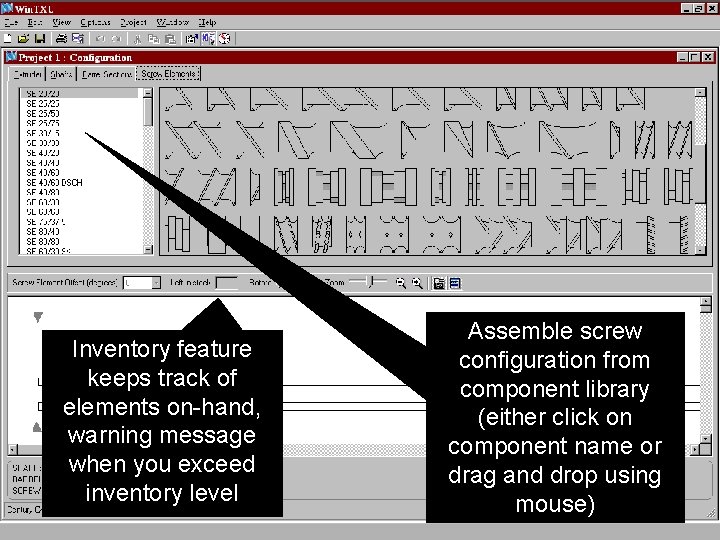The height and width of the screenshot is (540, 720).
Task: Adjust the Zoom slider handle
Action: pos(372,282)
